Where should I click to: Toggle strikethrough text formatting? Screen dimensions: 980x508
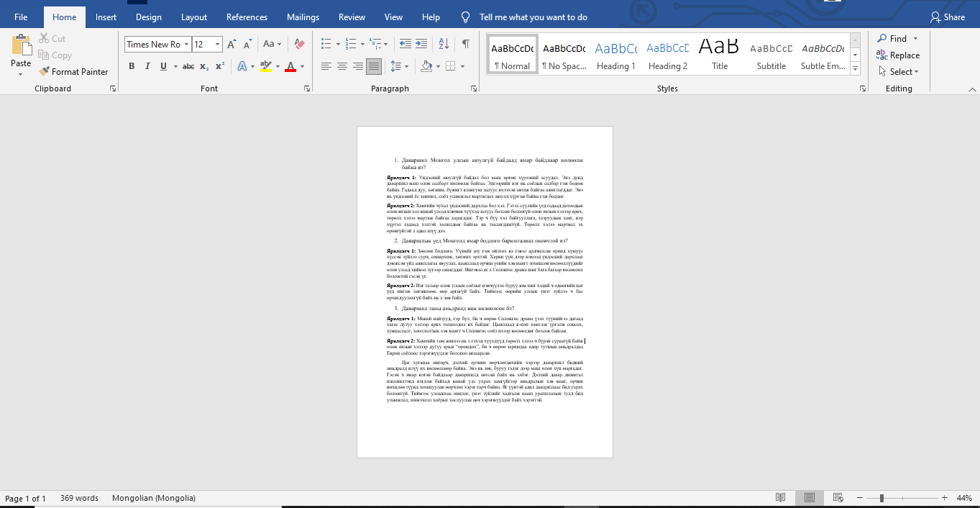pos(188,66)
